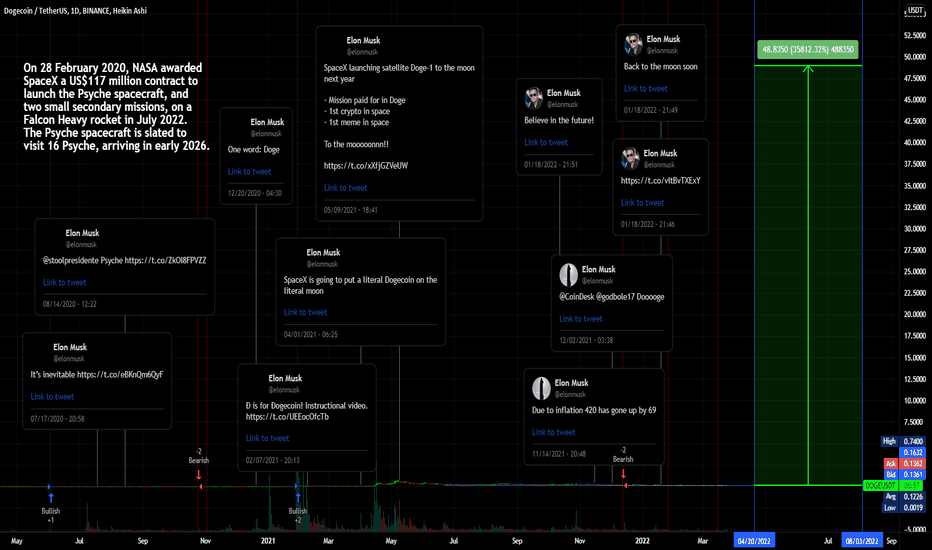Screen dimensions: 932x550
Task: Click the 10.0000 price axis label
Action: coord(915,400)
